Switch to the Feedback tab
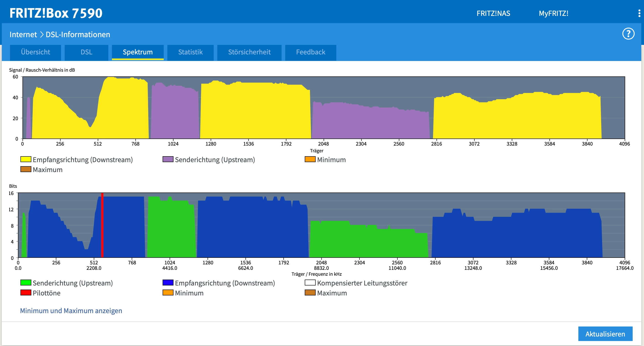 (310, 52)
